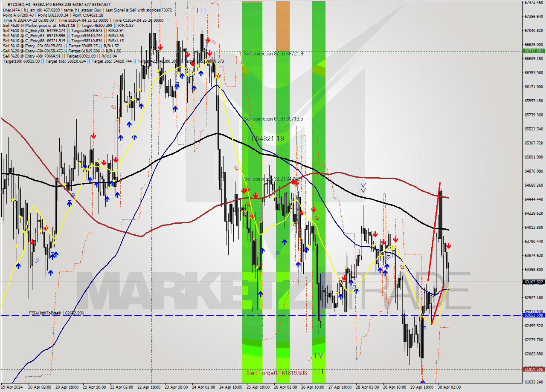546x392 pixels.
Task: Click the 'I I I 64821.18' wave label
Action: pos(264,138)
